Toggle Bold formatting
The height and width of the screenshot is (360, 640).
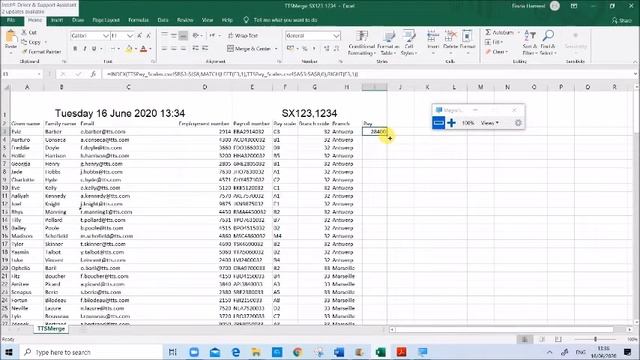75,49
